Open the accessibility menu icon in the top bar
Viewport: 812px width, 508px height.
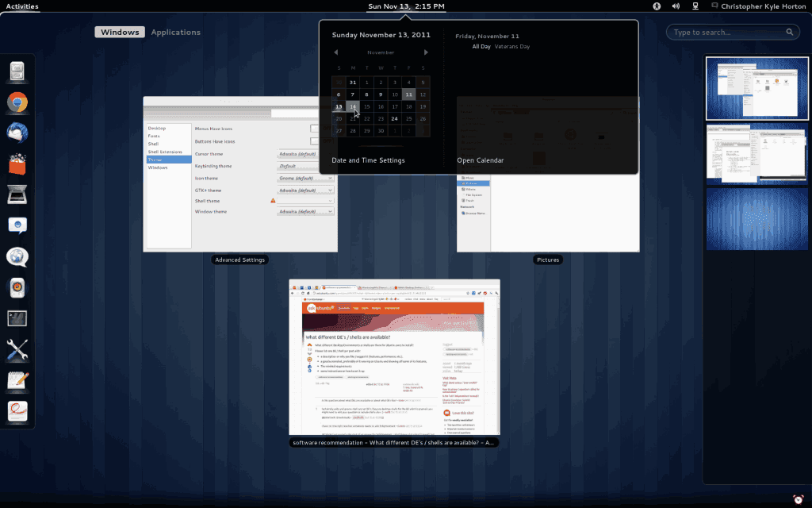(x=657, y=6)
